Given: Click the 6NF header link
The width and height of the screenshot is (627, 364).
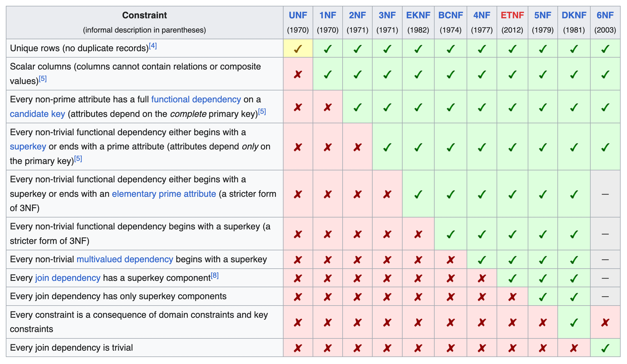Looking at the screenshot, I should tap(605, 15).
